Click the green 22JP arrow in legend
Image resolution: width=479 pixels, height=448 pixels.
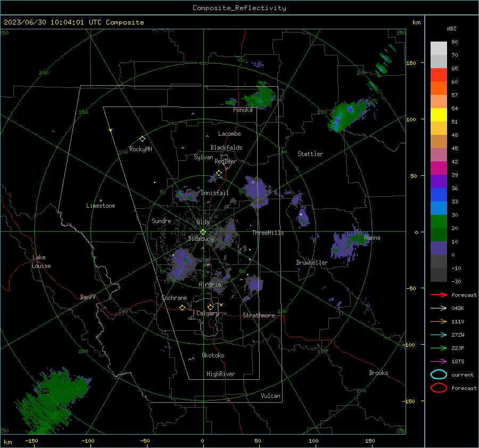[x=439, y=348]
